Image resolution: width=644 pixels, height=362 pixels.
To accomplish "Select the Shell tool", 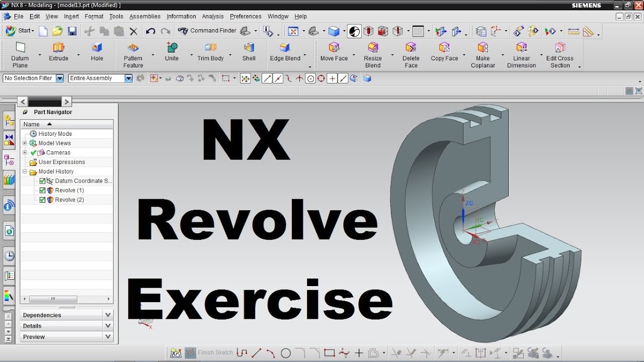I will tap(249, 52).
